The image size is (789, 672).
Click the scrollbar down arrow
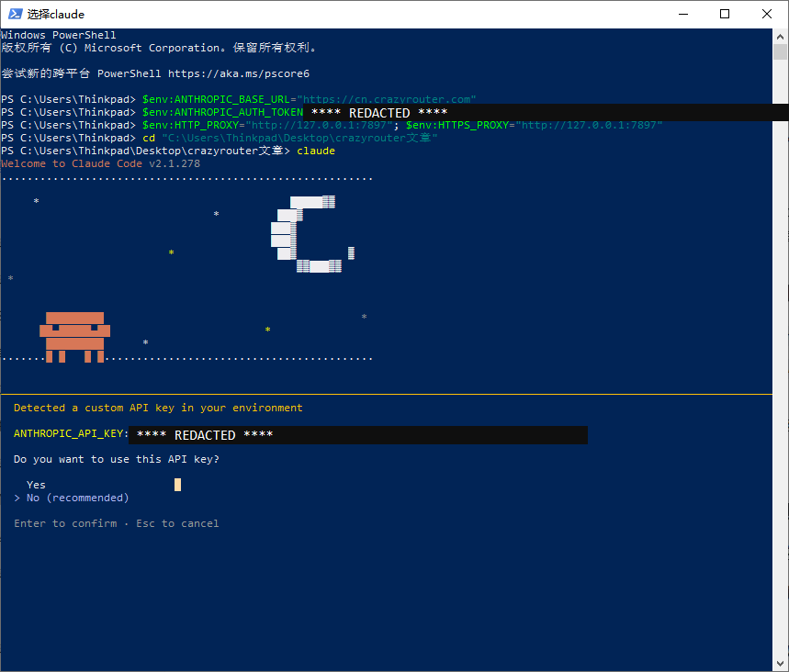tap(781, 664)
